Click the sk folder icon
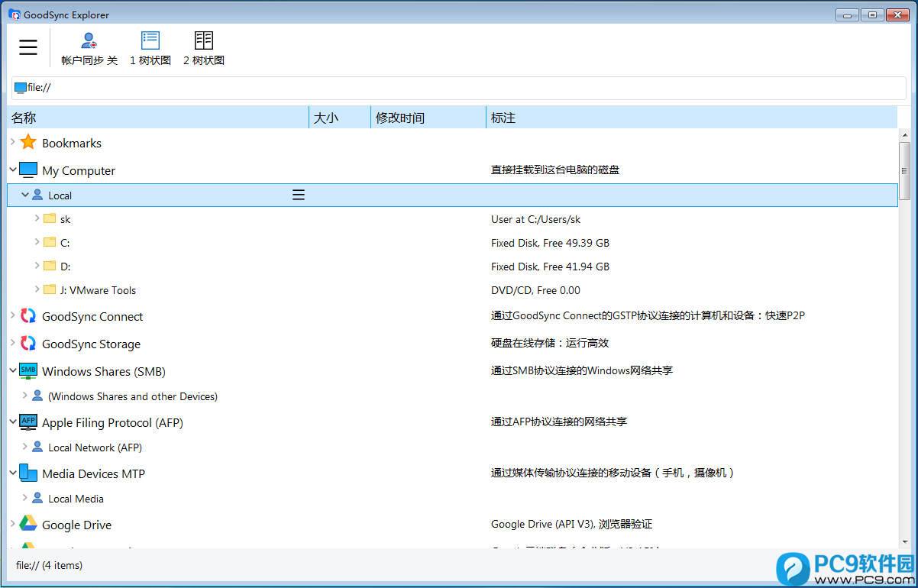 point(50,218)
